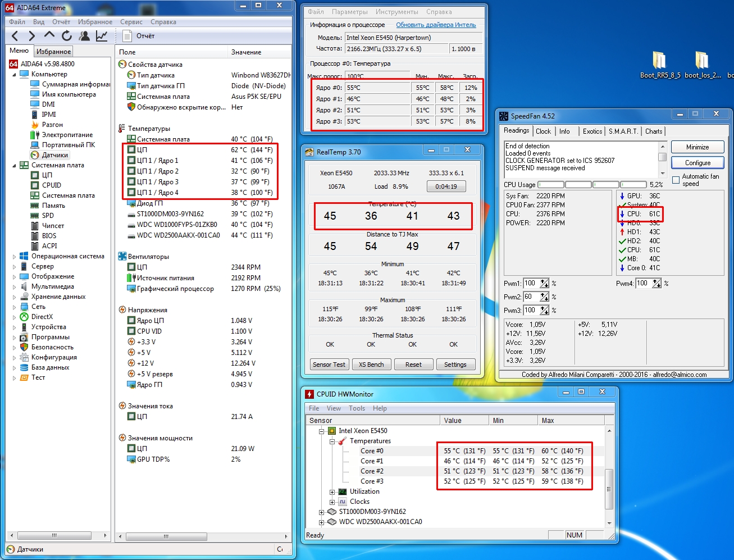Collapse Intel Xeon E5450 in HWMonitor
Viewport: 734px width, 560px height.
pyautogui.click(x=322, y=431)
